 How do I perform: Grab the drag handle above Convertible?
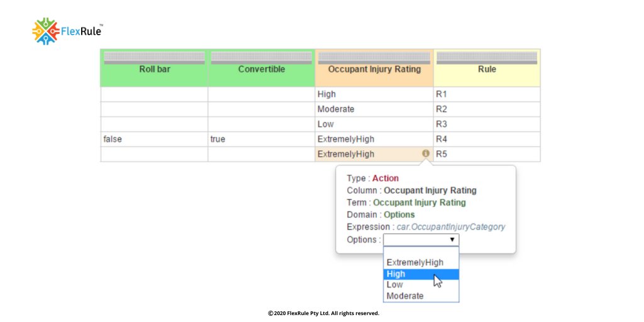(x=261, y=58)
